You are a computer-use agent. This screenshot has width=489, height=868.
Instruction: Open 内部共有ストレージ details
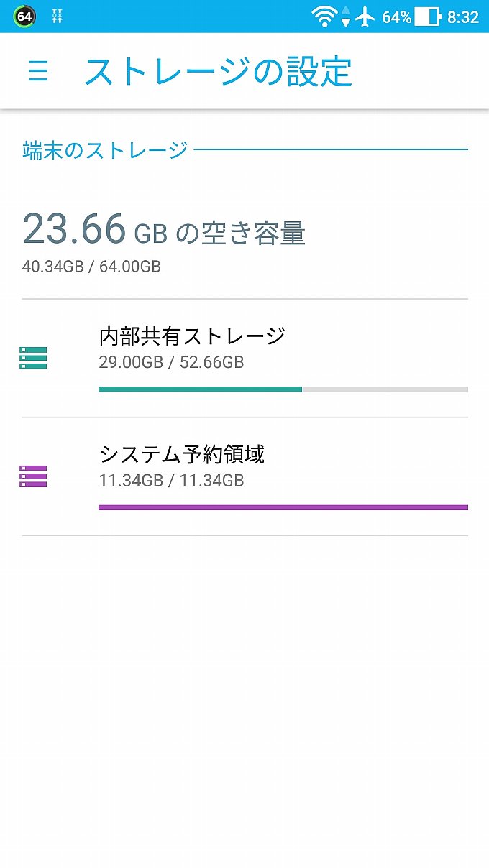click(244, 358)
